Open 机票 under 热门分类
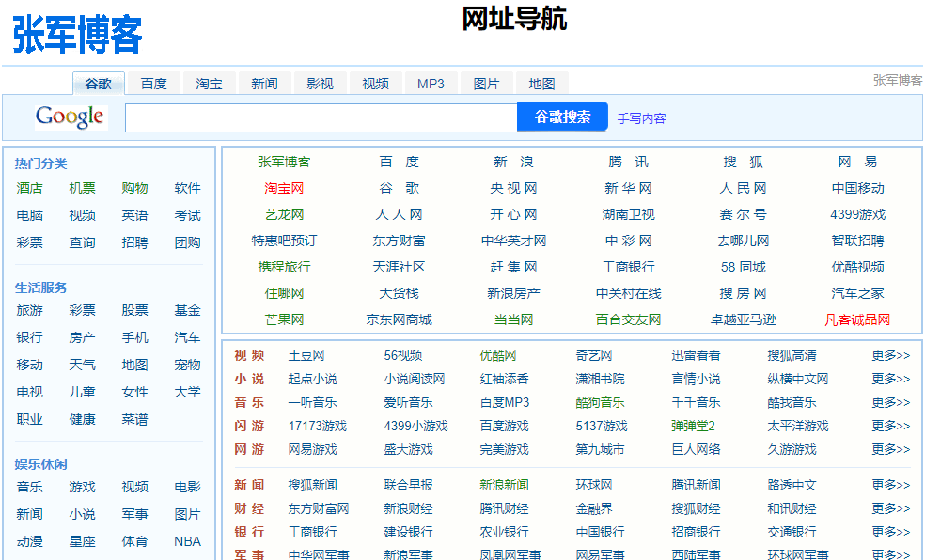 point(82,188)
